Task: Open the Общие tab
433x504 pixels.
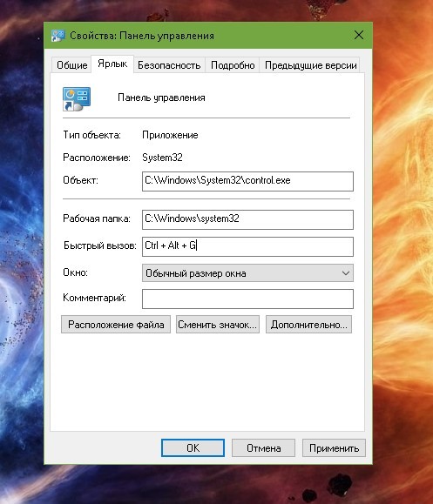Action: (x=72, y=65)
